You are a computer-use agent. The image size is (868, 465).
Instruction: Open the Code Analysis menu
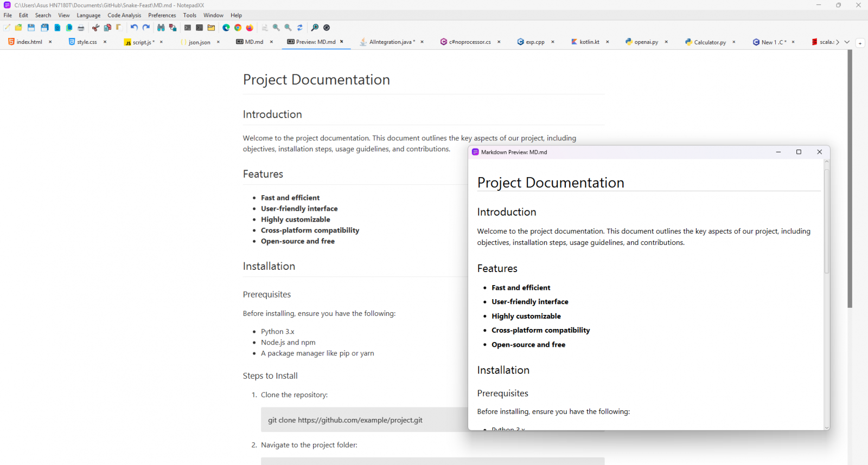(124, 15)
